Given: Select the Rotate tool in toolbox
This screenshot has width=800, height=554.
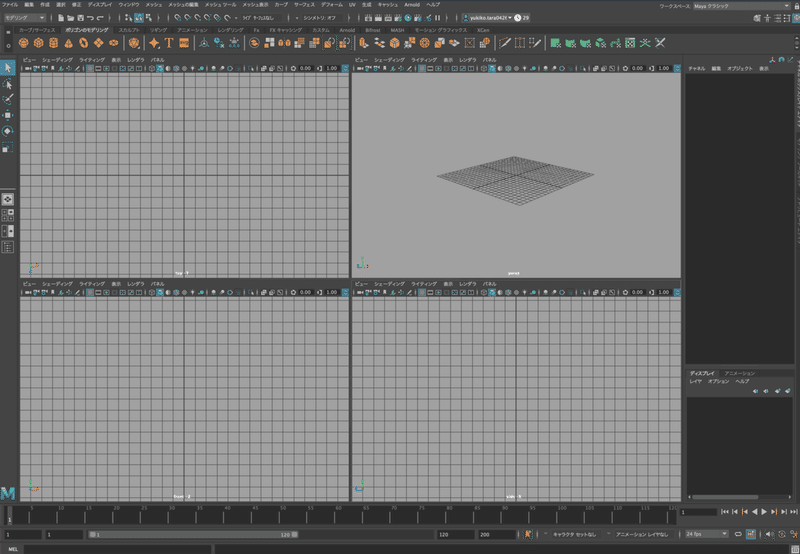Looking at the screenshot, I should pyautogui.click(x=8, y=131).
